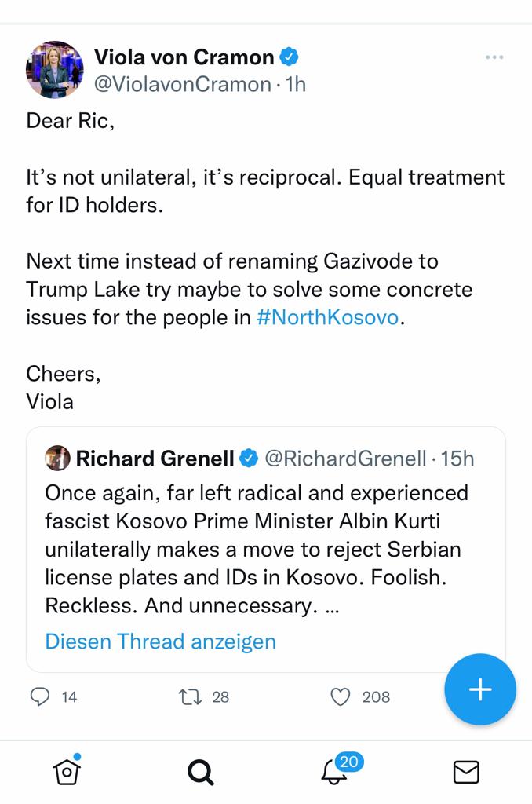
Task: Tap Viola von Cramon's display name
Action: click(184, 57)
